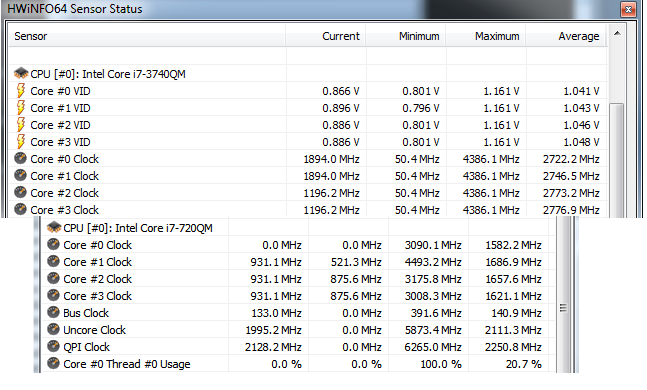Click the 3090.1 MHz maximum value
Image resolution: width=647 pixels, height=390 pixels.
pos(433,245)
